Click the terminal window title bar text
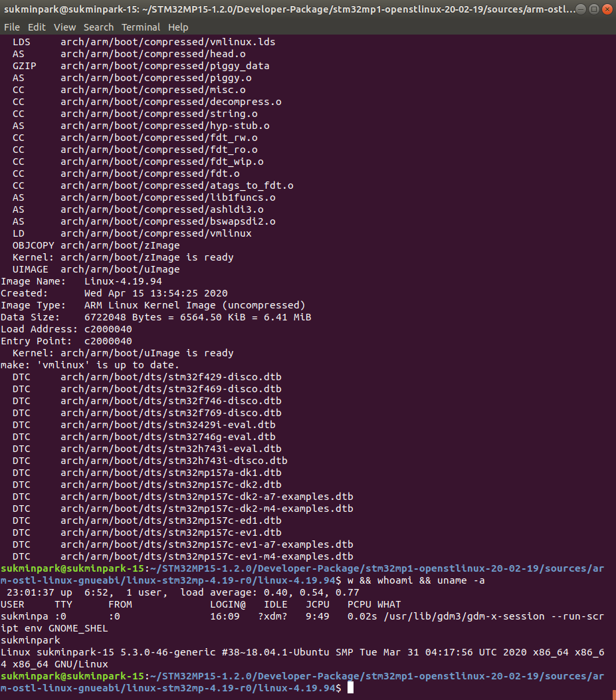This screenshot has height=700, width=616. pos(289,9)
